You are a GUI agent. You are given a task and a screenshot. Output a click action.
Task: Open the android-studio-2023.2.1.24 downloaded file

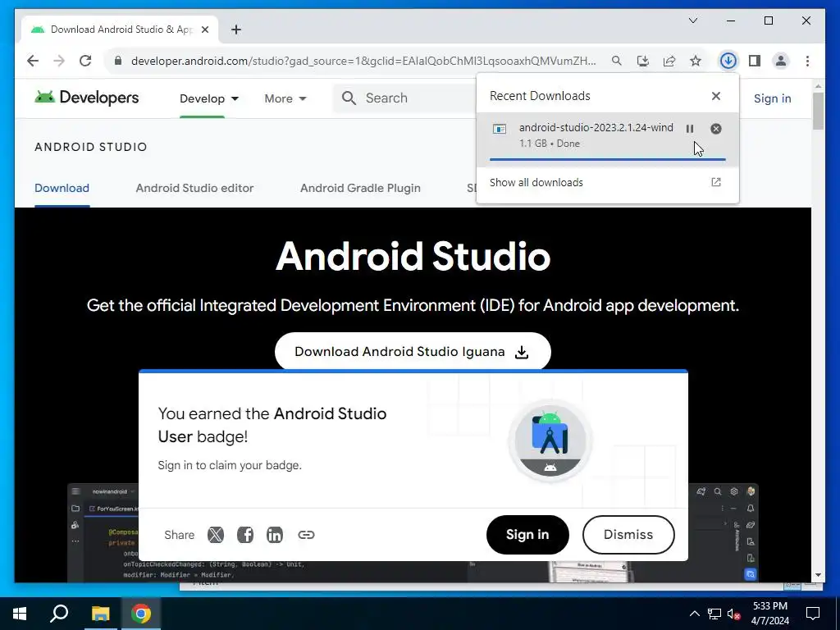click(596, 127)
